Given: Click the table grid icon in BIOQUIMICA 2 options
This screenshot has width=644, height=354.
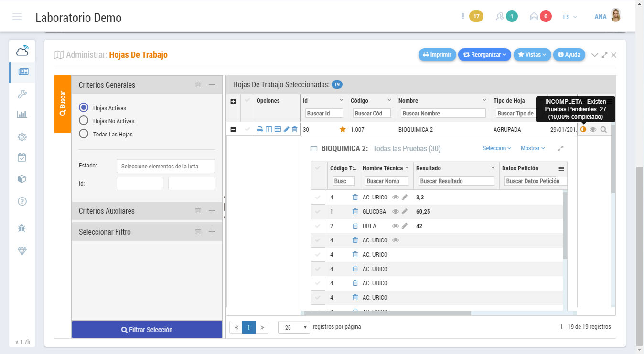Looking at the screenshot, I should pos(278,129).
